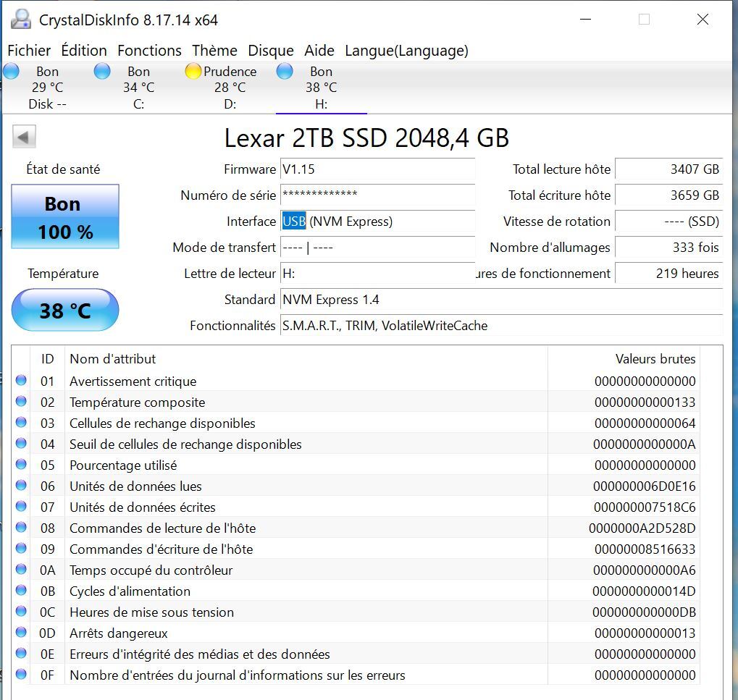Screen dimensions: 738x700
Task: Click status dot for Unités de données lues
Action: pos(21,485)
